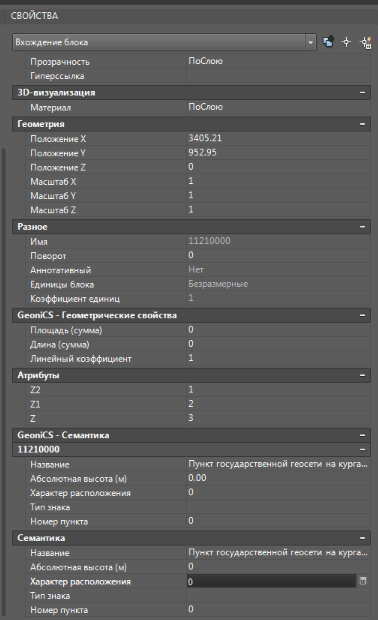This screenshot has height=620, width=378.
Task: Open the Quick Select icon
Action: 365,42
